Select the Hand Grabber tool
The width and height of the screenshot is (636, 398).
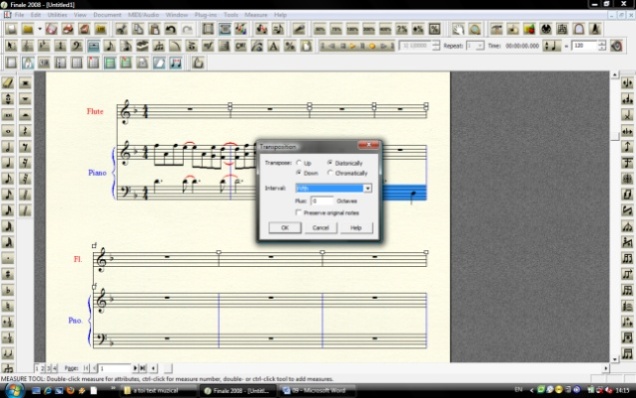tap(458, 29)
